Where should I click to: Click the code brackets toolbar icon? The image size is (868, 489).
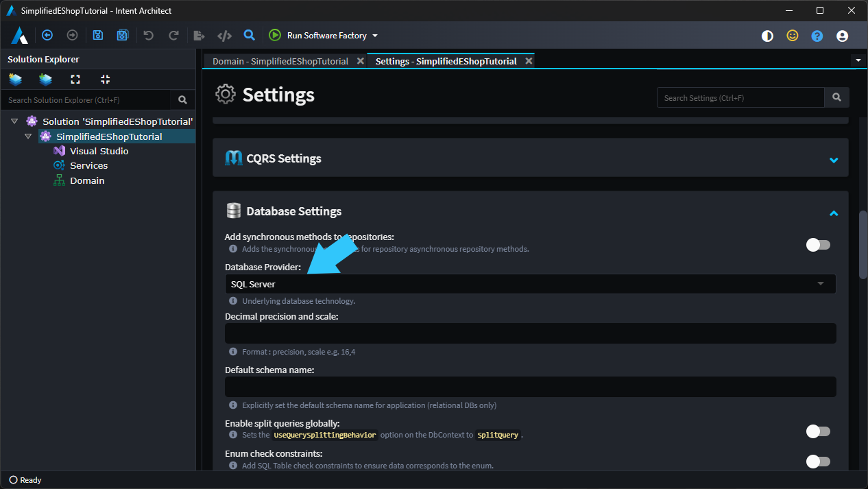[x=224, y=36]
